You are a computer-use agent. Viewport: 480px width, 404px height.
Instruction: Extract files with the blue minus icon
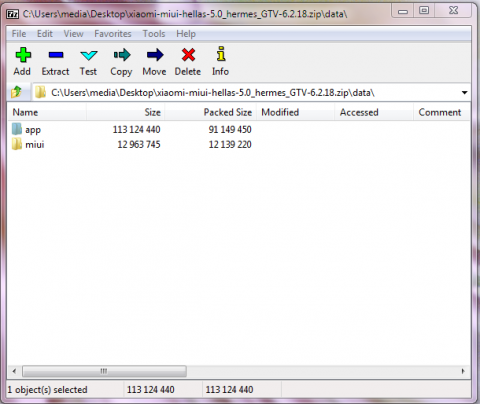tap(56, 55)
